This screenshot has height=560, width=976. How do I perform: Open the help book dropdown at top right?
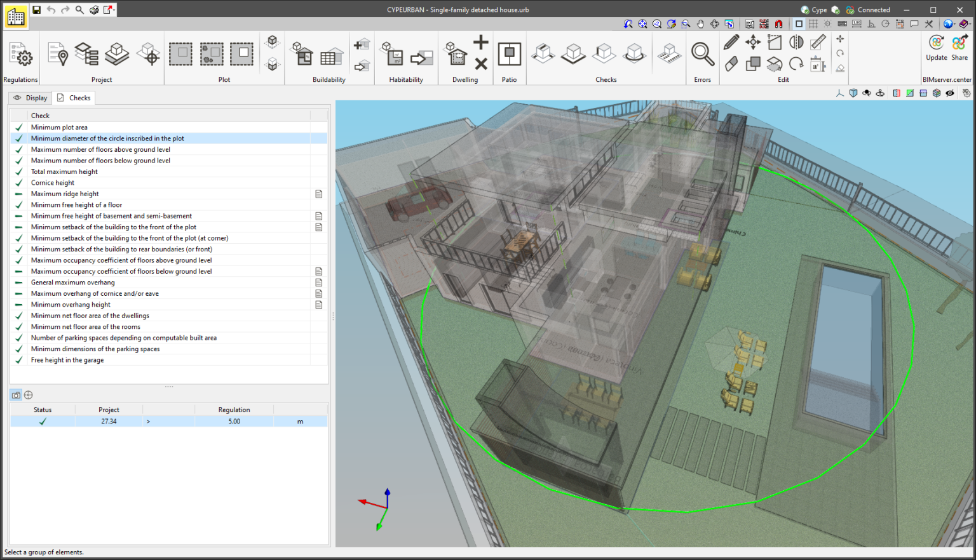pyautogui.click(x=971, y=23)
